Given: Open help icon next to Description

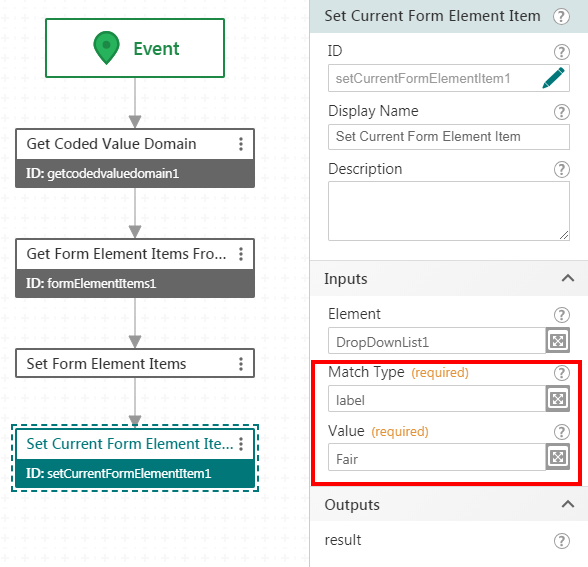Looking at the screenshot, I should tap(561, 170).
